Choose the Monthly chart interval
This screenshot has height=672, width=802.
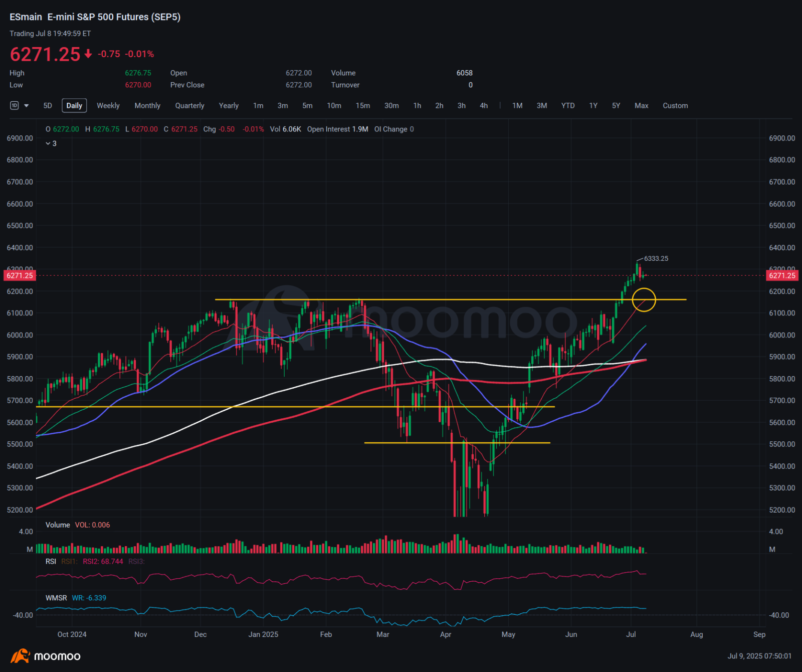point(147,106)
